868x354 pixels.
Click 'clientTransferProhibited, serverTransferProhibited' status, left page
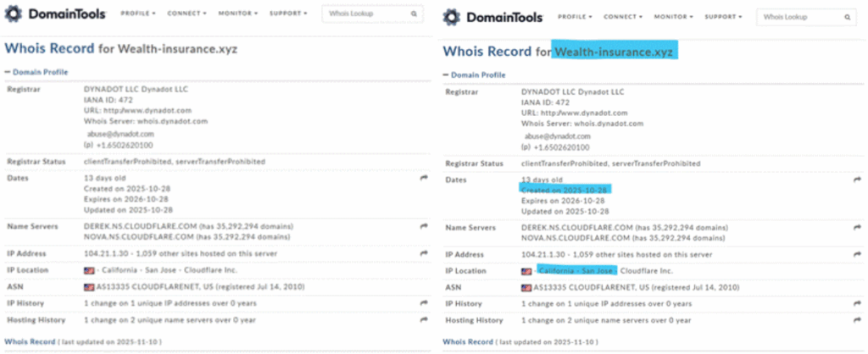click(x=175, y=162)
